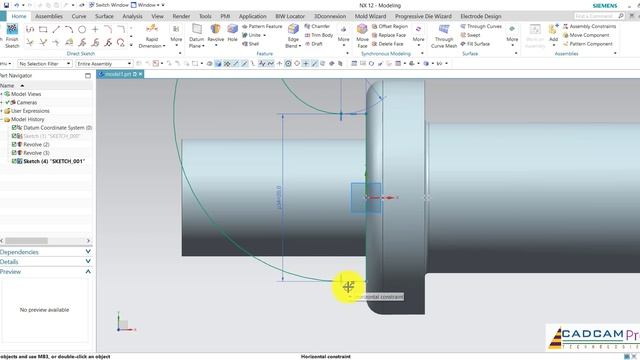Select the Point sketch tool

coord(95,29)
